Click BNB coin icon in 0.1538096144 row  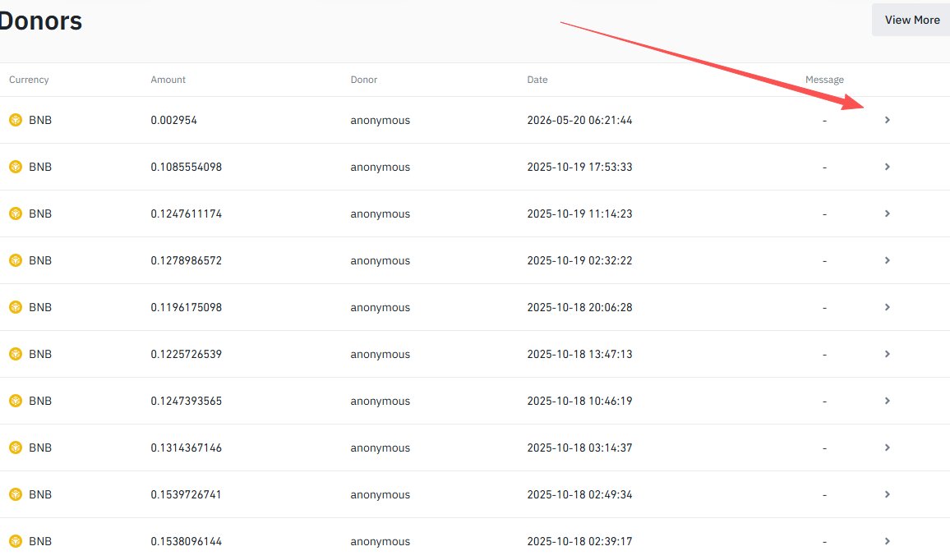[x=16, y=541]
